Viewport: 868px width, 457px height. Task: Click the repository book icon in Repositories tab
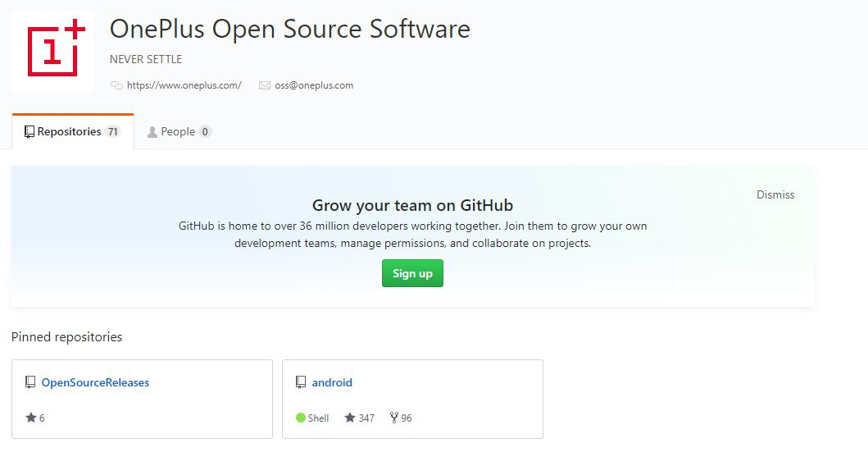coord(30,132)
